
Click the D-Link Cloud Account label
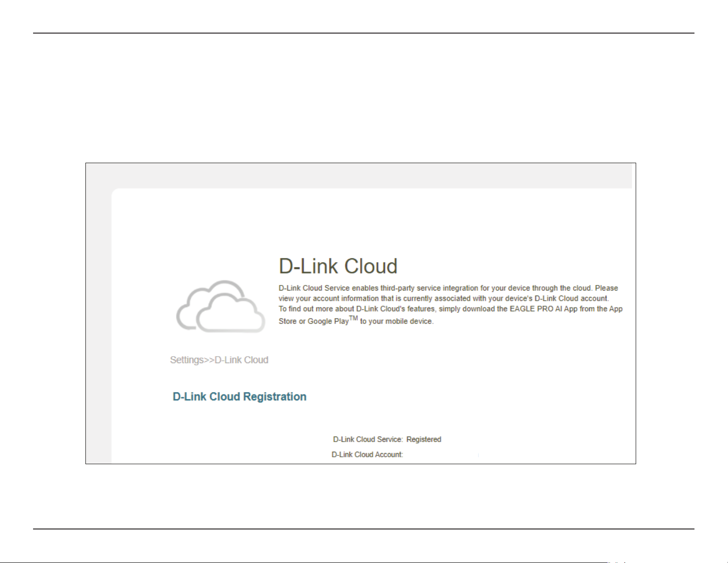(367, 455)
